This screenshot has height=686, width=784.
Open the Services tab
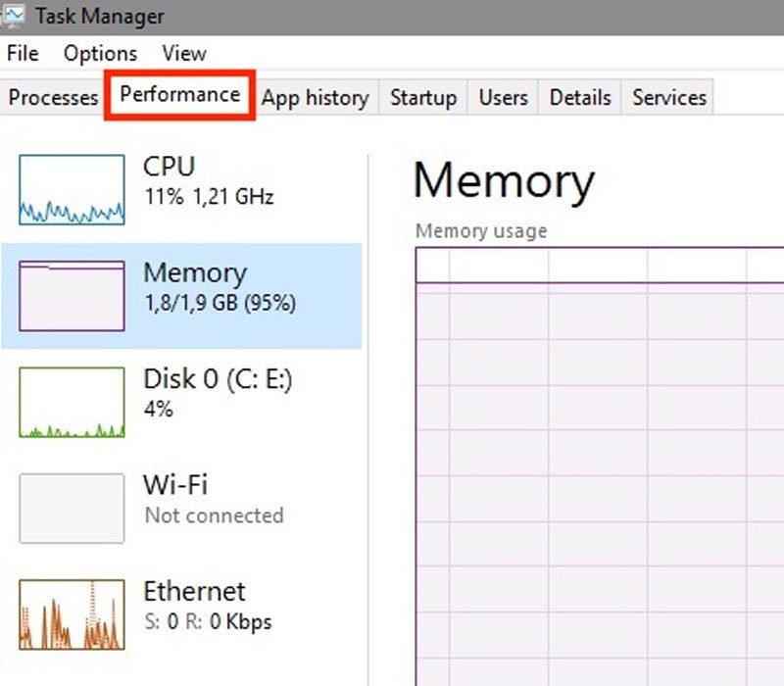point(667,97)
